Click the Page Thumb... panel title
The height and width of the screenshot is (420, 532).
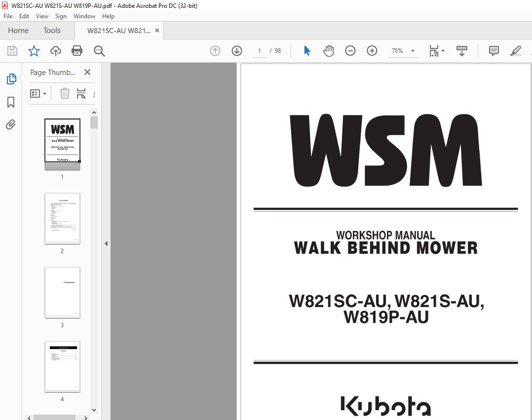point(53,72)
